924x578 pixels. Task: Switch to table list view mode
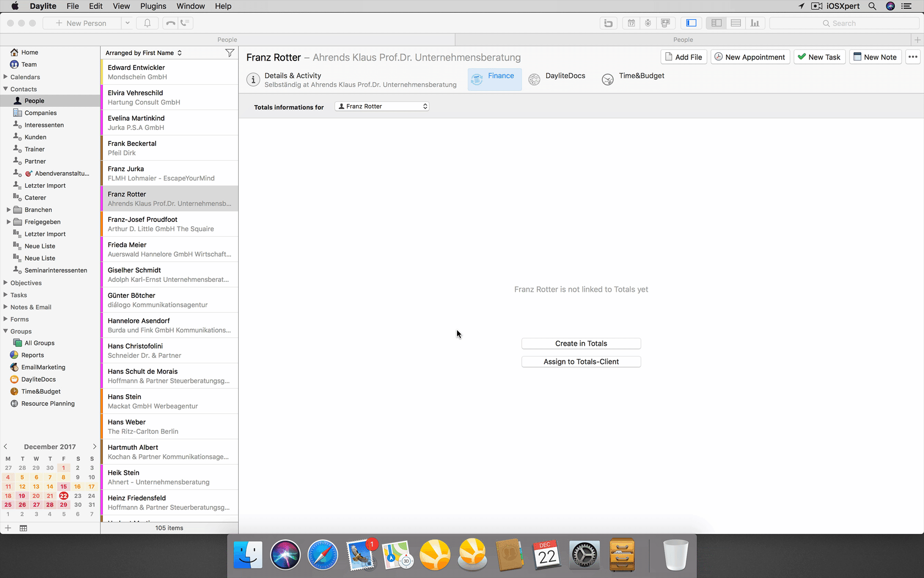(736, 23)
